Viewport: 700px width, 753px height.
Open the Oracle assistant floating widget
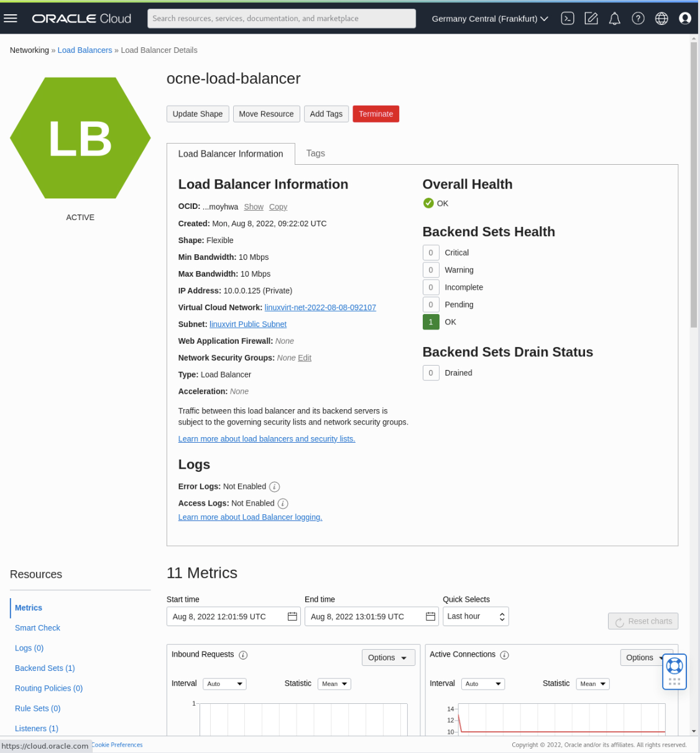pyautogui.click(x=674, y=671)
